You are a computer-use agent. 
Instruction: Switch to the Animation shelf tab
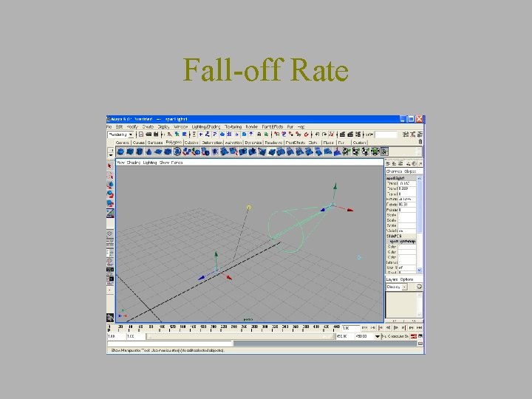(x=233, y=143)
